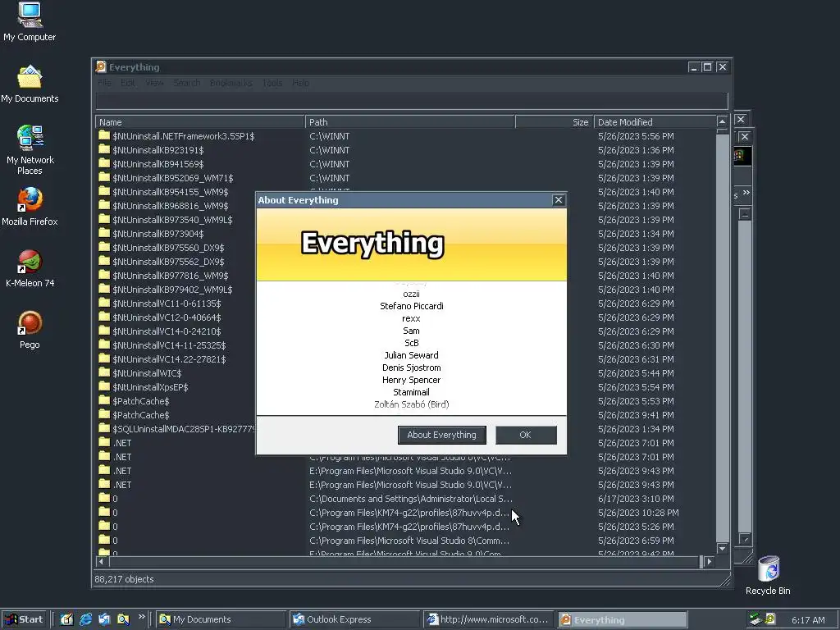Screen dimensions: 840x630
Task: Open the Help menu in Everything
Action: tap(300, 83)
